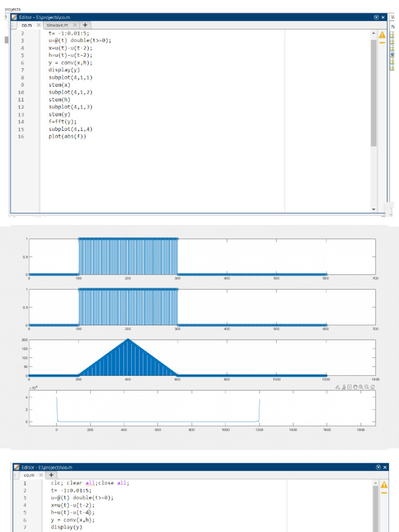Viewport: 399px width, 532px height.
Task: Close the sinwave.m tab
Action: tap(74, 25)
